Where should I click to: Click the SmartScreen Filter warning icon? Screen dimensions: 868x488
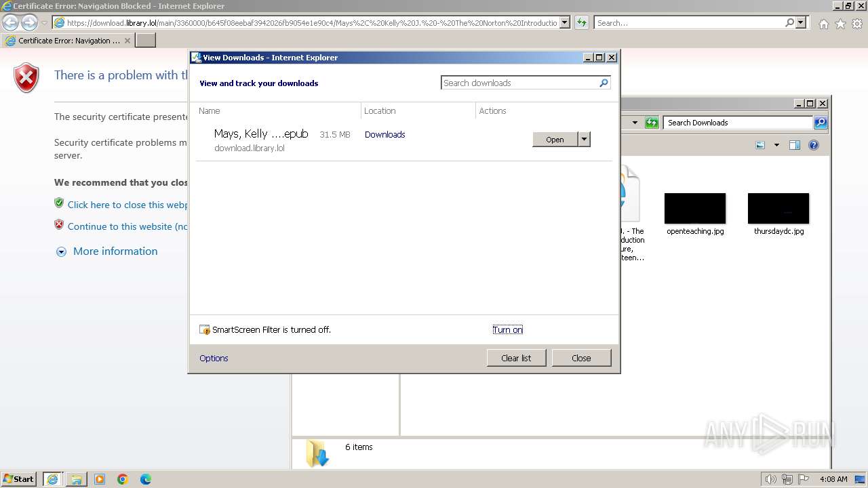[205, 330]
